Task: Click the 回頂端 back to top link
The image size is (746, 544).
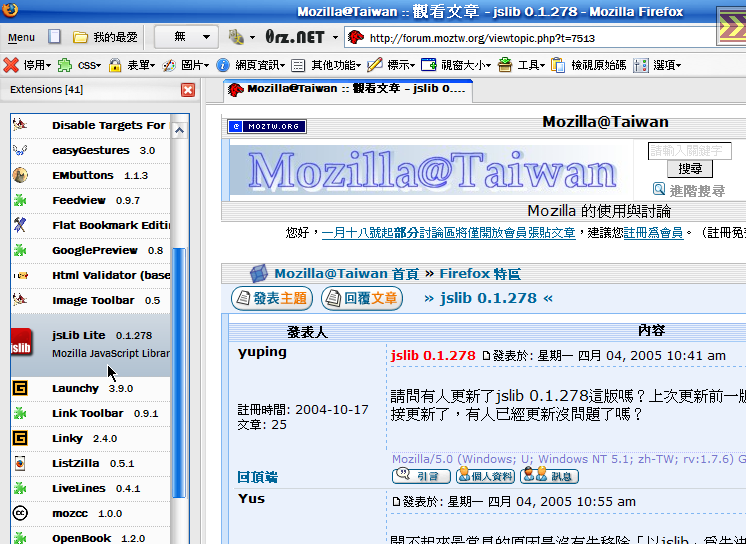Action: pyautogui.click(x=257, y=477)
